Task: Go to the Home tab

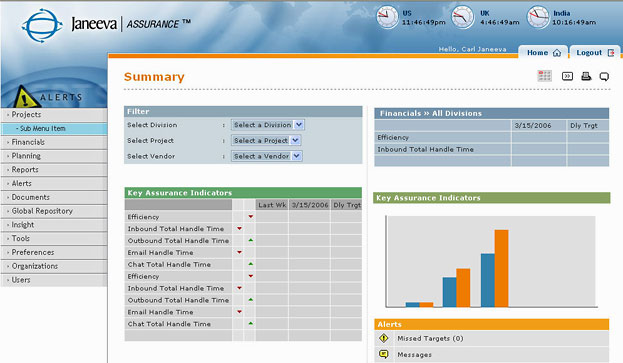Action: 543,52
